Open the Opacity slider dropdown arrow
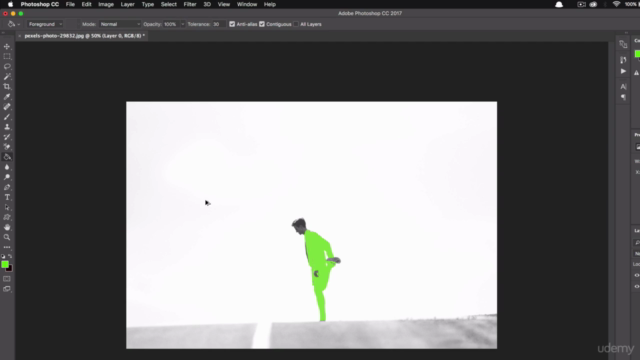640x360 pixels. 182,24
